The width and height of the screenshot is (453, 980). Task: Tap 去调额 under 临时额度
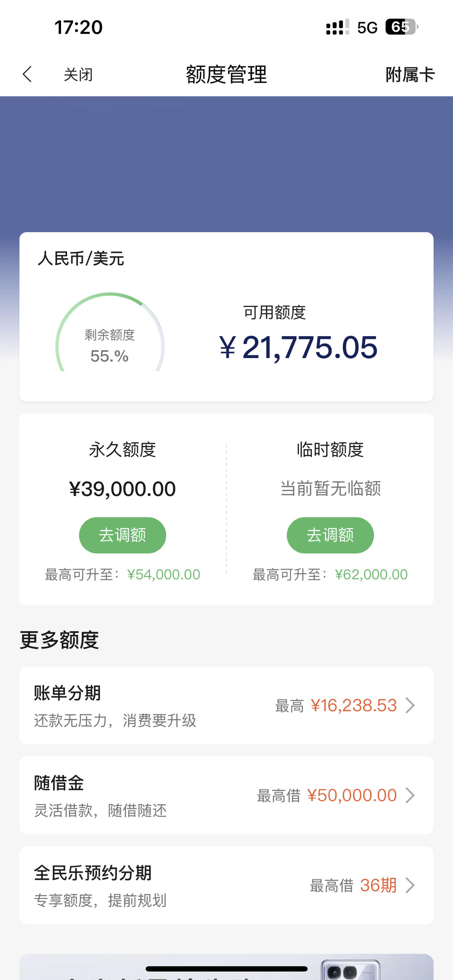click(330, 535)
